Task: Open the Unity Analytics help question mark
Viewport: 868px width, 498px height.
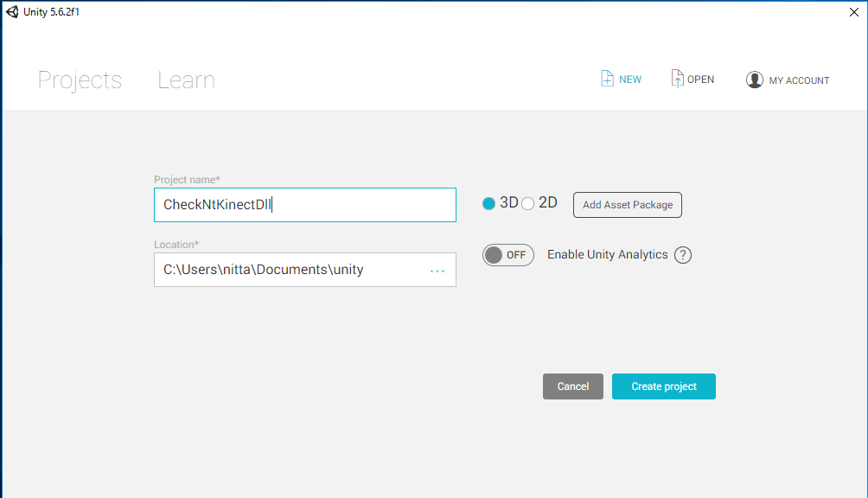Action: pyautogui.click(x=683, y=255)
